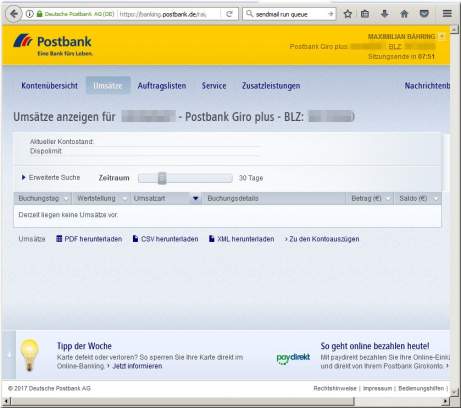Viewport: 461px width, 408px height.
Task: Open the bookmarks list icon
Action: coord(365,14)
